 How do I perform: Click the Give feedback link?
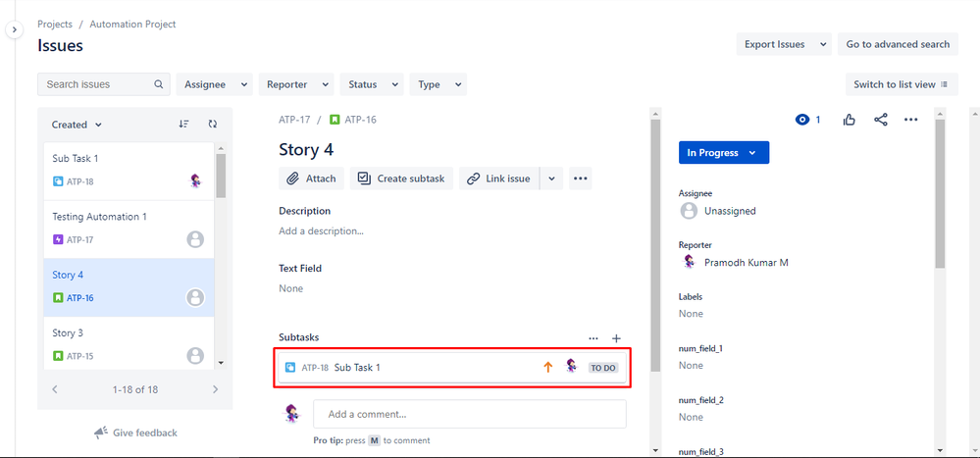135,433
